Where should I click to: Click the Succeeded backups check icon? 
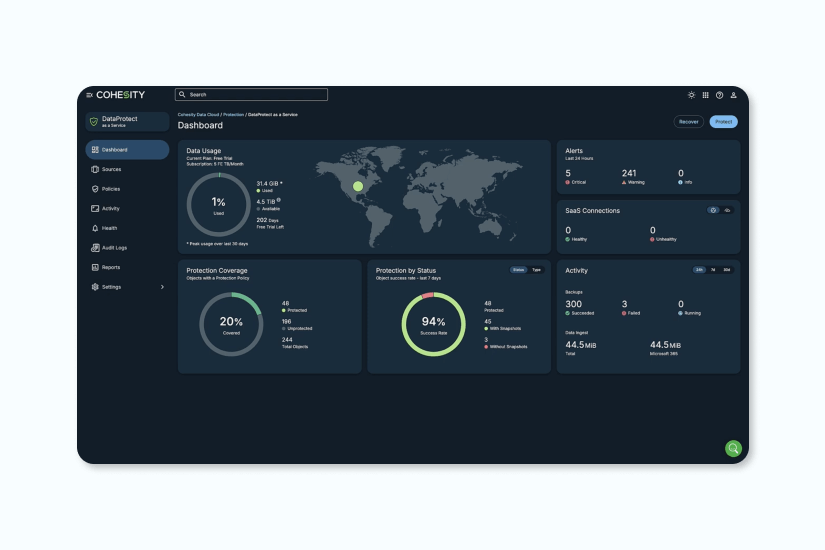coord(568,313)
